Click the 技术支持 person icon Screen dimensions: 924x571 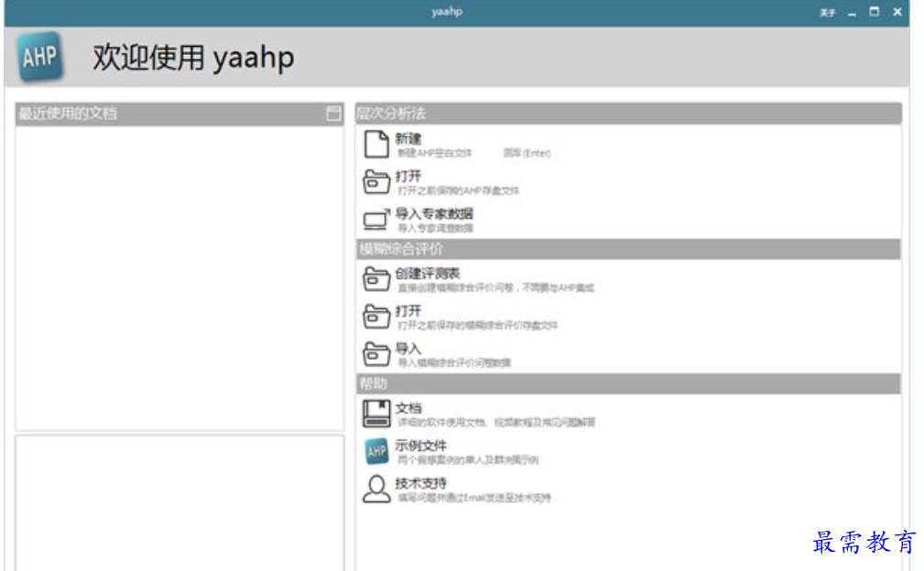pos(376,490)
